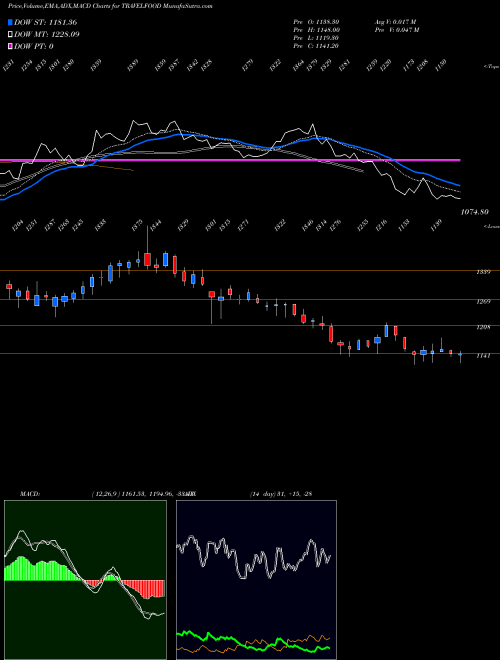Select the DOW PT: 0 label
Image resolution: width=500 pixels, height=660 pixels.
[x=34, y=46]
